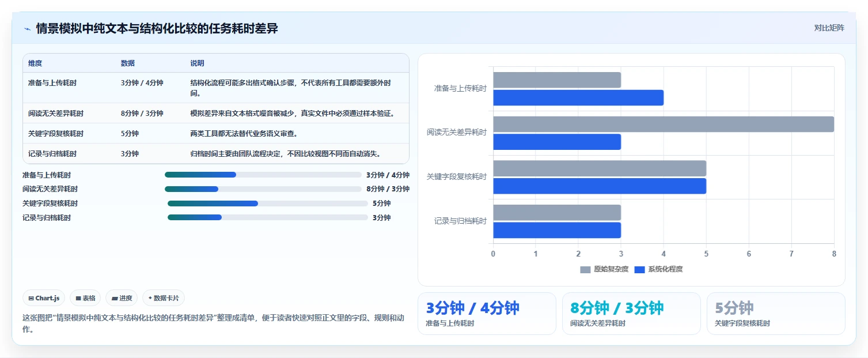The height and width of the screenshot is (358, 868).
Task: Click the 原始复杂度 gray legend swatch
Action: (585, 269)
